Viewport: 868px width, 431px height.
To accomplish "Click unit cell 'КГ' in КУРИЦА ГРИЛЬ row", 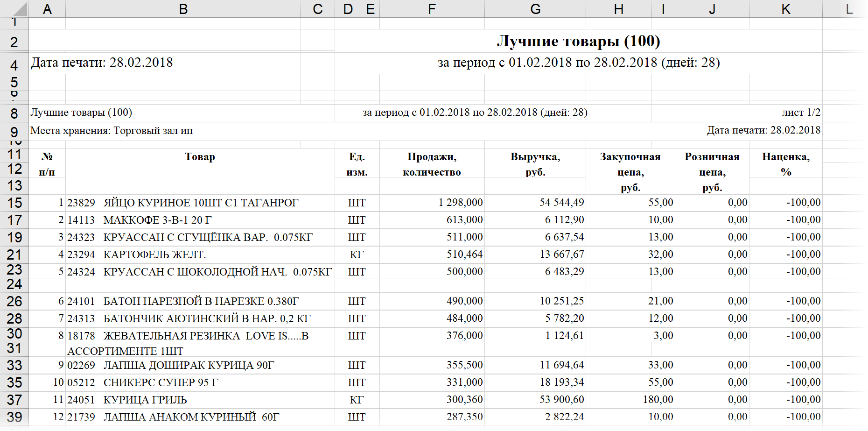I will 357,400.
